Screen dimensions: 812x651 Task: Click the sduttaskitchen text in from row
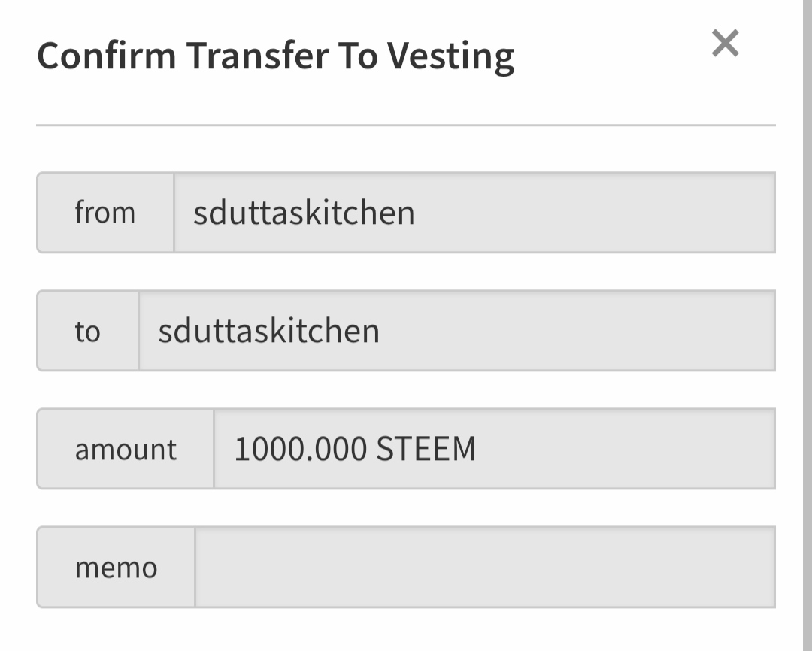[304, 213]
